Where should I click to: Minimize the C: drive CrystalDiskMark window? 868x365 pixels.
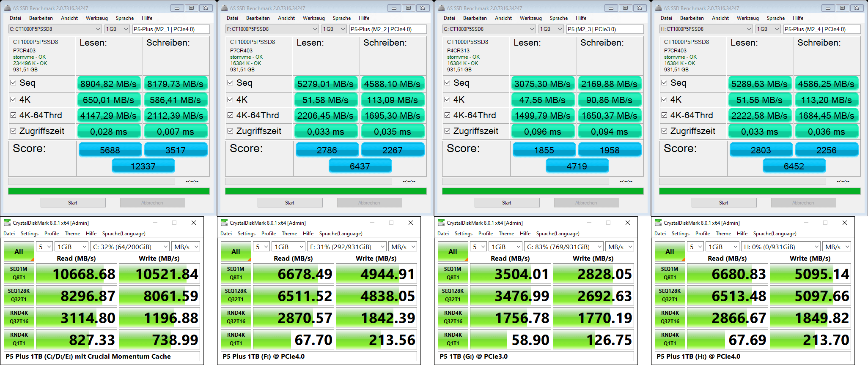155,223
